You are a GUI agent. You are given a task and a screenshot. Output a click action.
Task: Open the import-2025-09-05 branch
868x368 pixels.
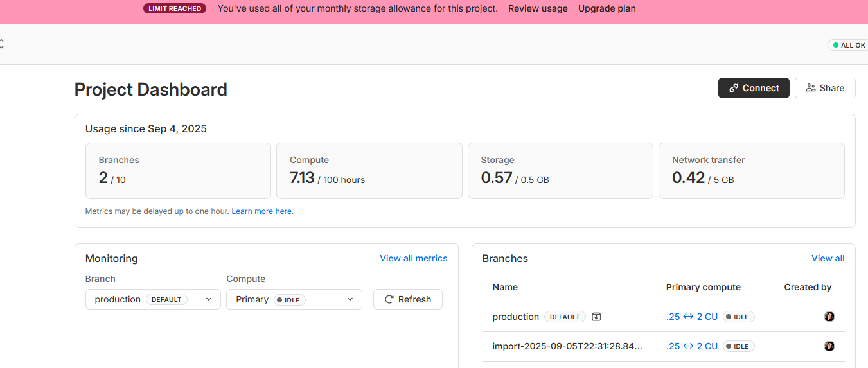point(567,346)
